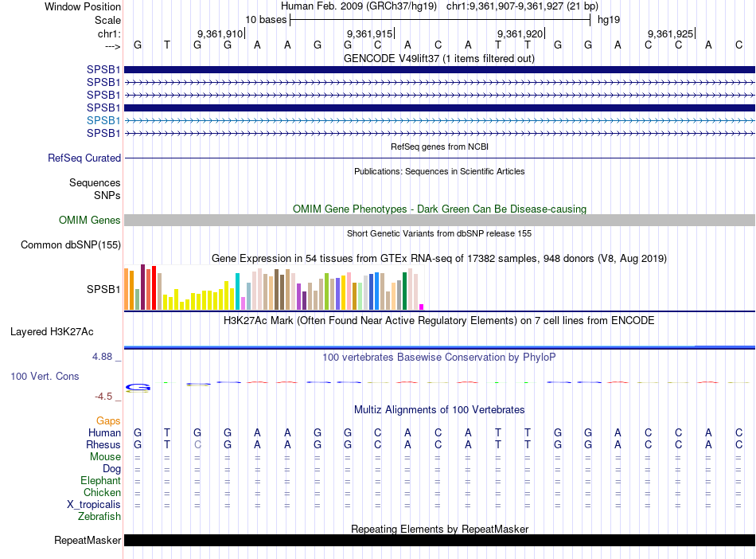Click the RepeatMasker track label

pyautogui.click(x=88, y=540)
